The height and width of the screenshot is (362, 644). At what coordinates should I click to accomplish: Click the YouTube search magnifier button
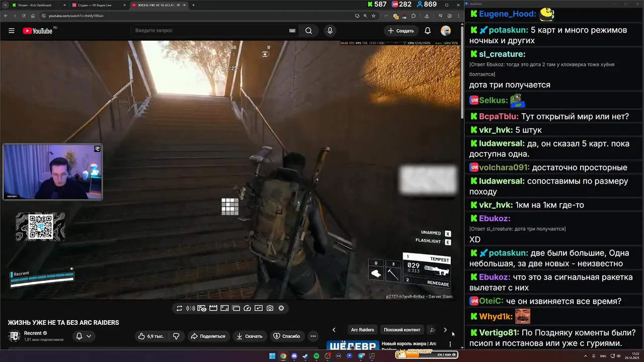(x=309, y=31)
